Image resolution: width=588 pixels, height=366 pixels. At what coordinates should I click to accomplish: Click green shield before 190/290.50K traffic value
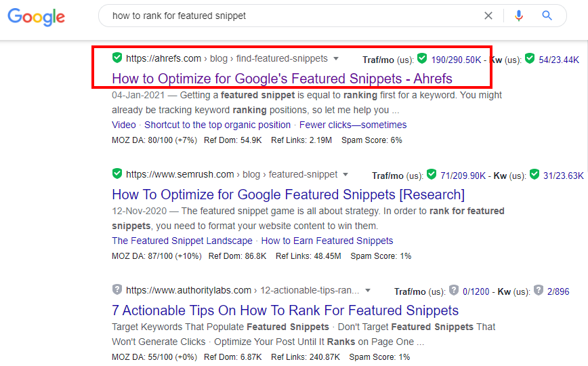tap(422, 58)
